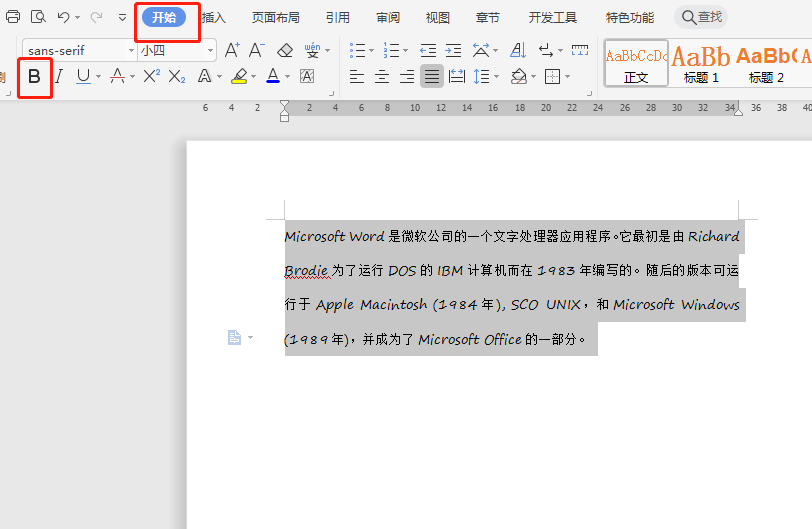Screen dimensions: 812x529
Task: Click the Redo arrow icon
Action: pos(96,17)
